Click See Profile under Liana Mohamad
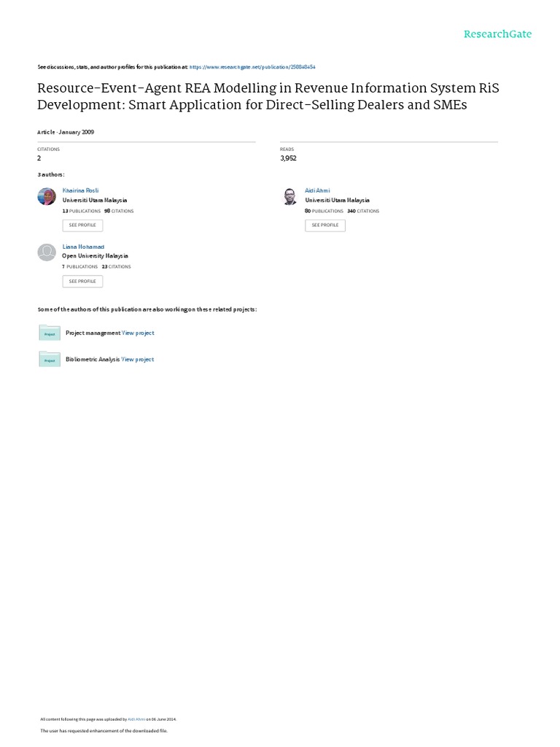 coord(82,282)
